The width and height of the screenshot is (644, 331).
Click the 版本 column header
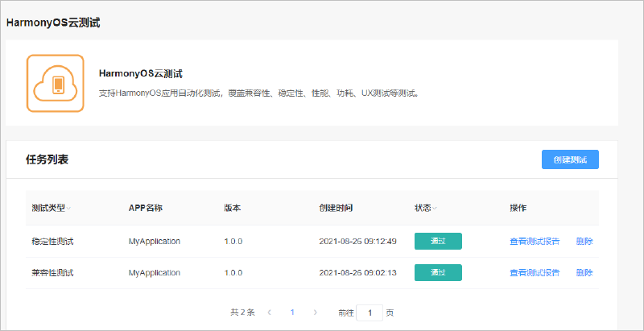click(x=233, y=209)
